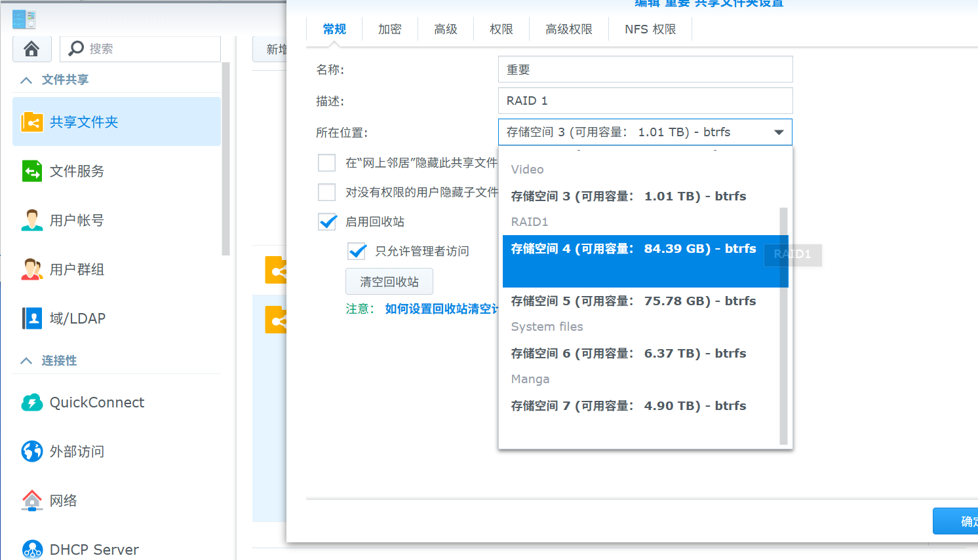978x560 pixels.
Task: Disable the recycle bin (启用回收站) checkbox
Action: 327,222
